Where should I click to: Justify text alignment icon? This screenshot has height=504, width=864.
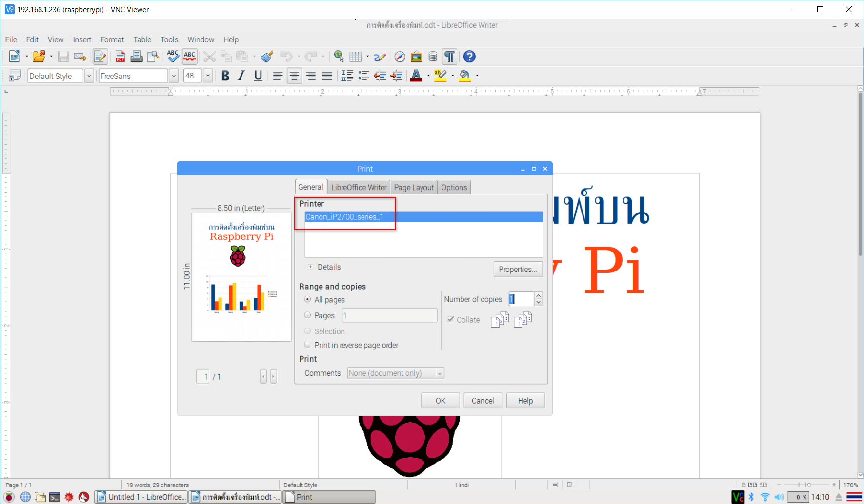click(327, 76)
